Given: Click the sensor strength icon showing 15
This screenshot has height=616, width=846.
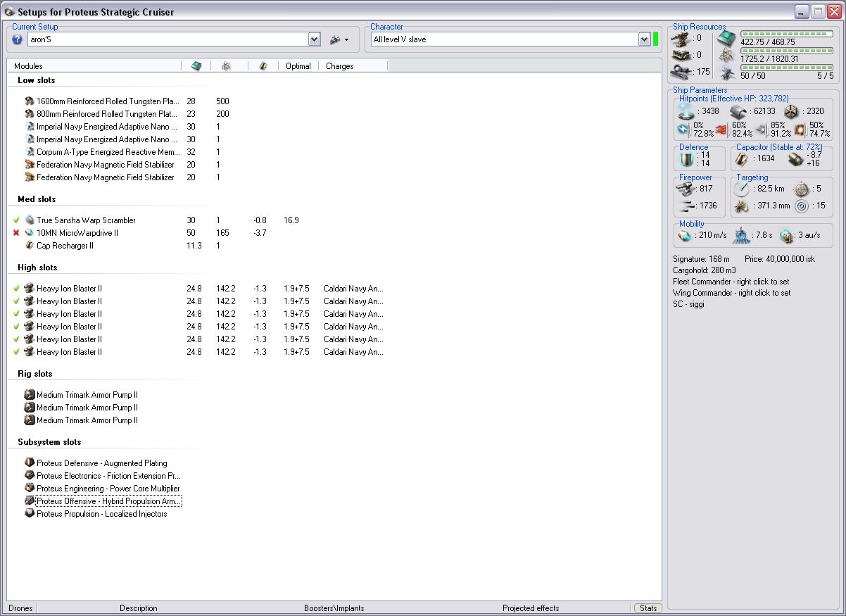Looking at the screenshot, I should click(801, 206).
